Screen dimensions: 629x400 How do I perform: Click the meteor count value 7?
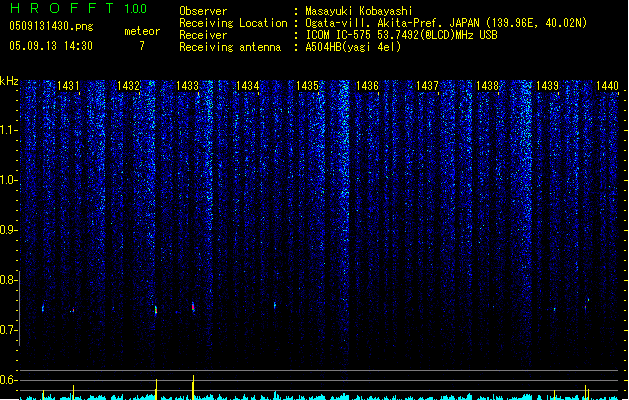142,46
